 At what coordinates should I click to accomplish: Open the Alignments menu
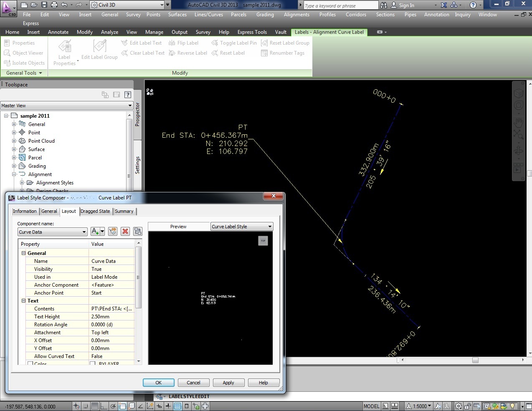296,15
